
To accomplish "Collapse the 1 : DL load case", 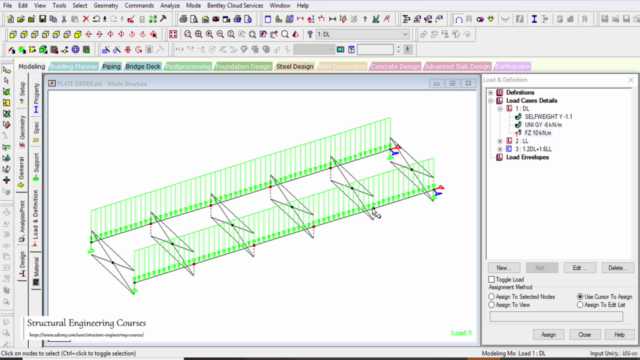I will (500, 109).
